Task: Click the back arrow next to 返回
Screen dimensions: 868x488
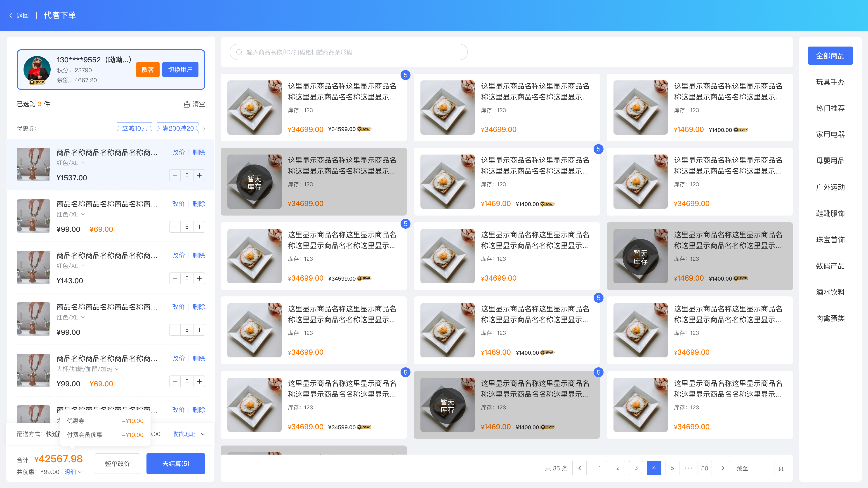Action: pos(10,15)
